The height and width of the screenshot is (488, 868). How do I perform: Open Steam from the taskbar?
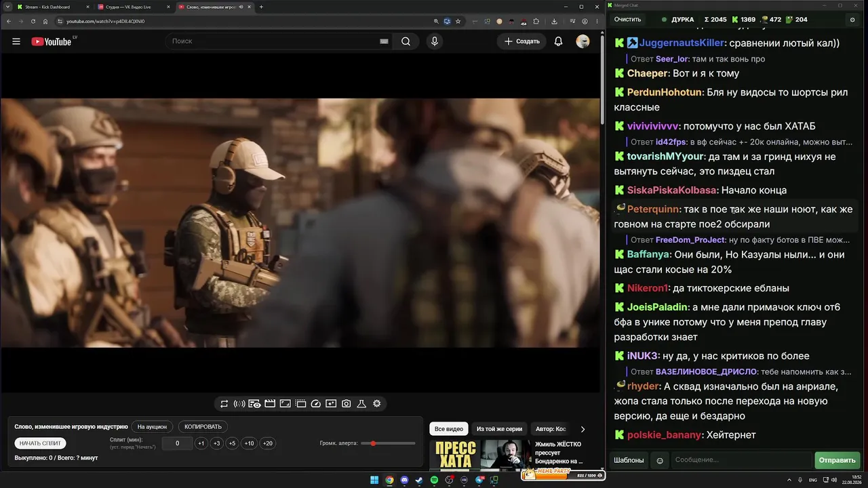(x=419, y=481)
